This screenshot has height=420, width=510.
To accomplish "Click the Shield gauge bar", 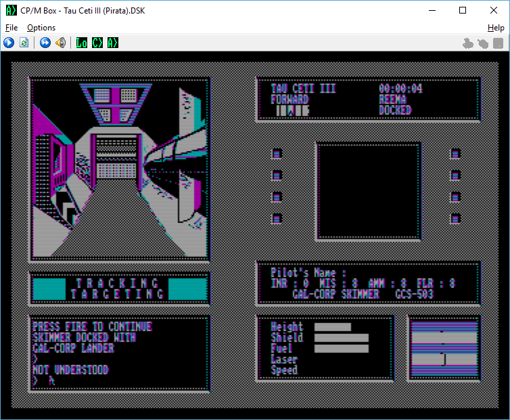I will click(342, 337).
